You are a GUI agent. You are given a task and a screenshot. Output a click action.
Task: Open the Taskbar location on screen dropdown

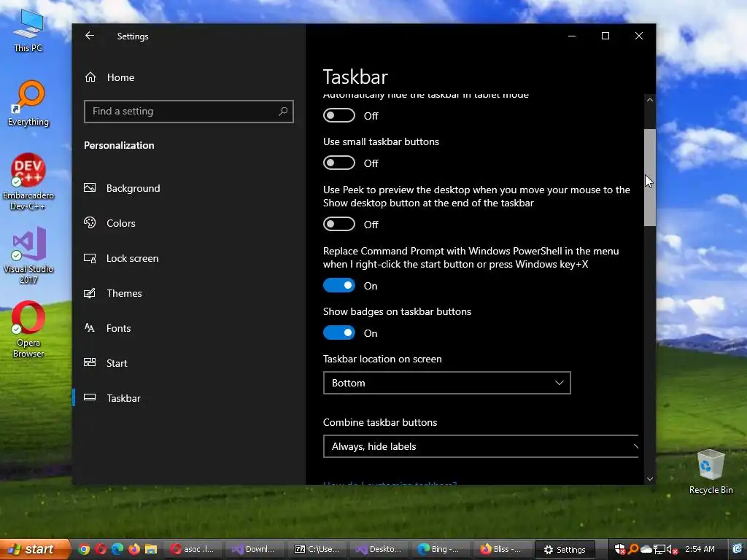pos(447,383)
